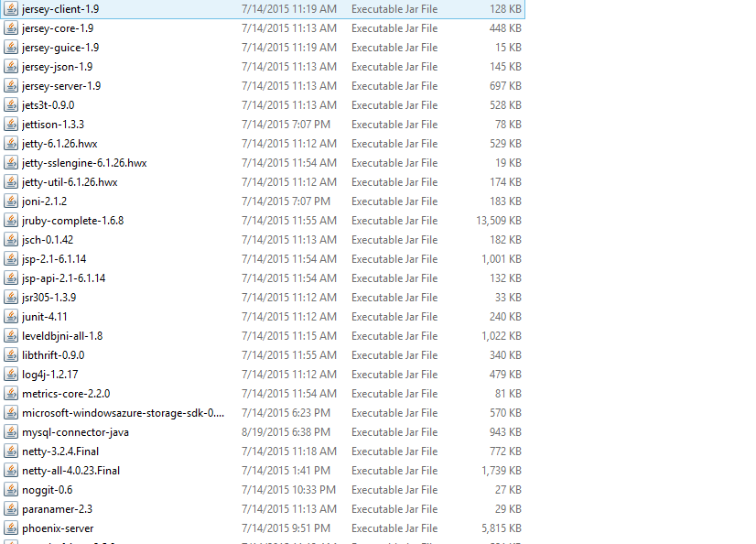Click the jar icon beside jettison-1.3.3
The image size is (756, 544).
pyautogui.click(x=11, y=125)
